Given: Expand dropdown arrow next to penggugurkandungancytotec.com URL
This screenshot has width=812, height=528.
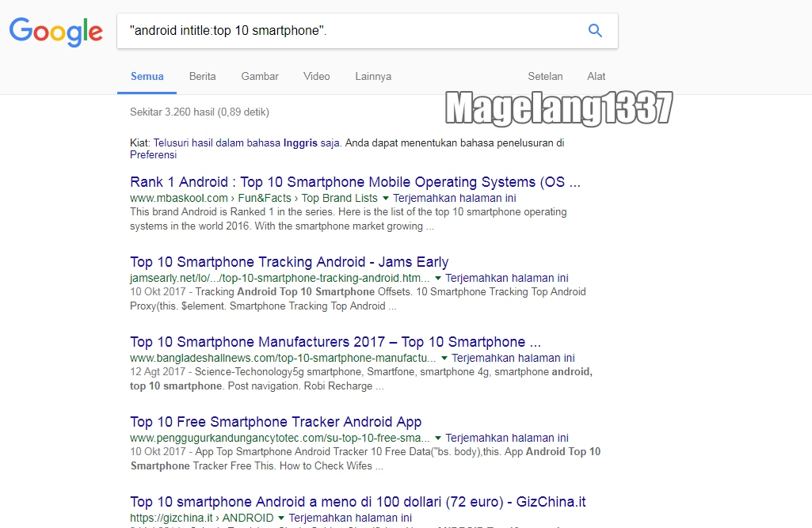Looking at the screenshot, I should [437, 438].
